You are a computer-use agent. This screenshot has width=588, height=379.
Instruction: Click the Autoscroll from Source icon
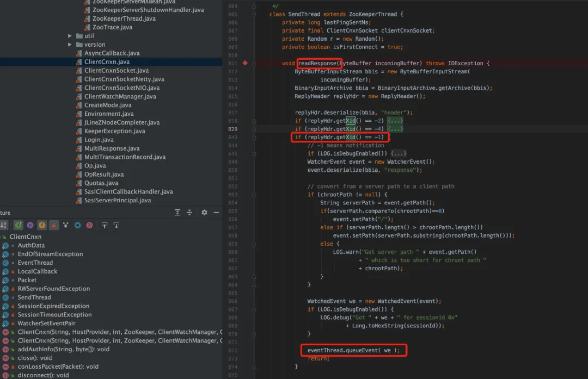[x=117, y=225]
